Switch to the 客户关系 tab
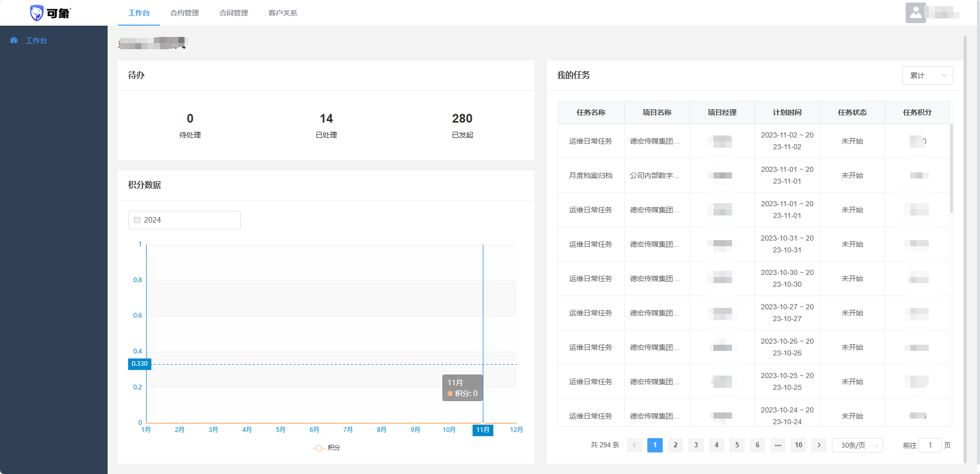This screenshot has height=474, width=980. (283, 13)
